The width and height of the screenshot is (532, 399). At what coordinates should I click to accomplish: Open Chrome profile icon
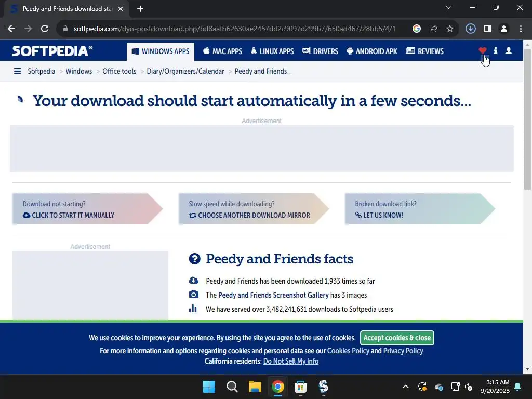tap(504, 29)
